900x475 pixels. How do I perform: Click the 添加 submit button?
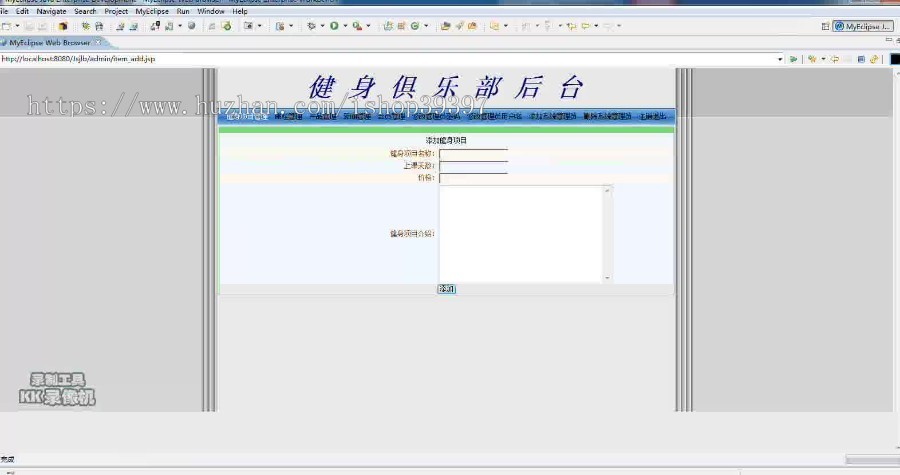pyautogui.click(x=447, y=289)
